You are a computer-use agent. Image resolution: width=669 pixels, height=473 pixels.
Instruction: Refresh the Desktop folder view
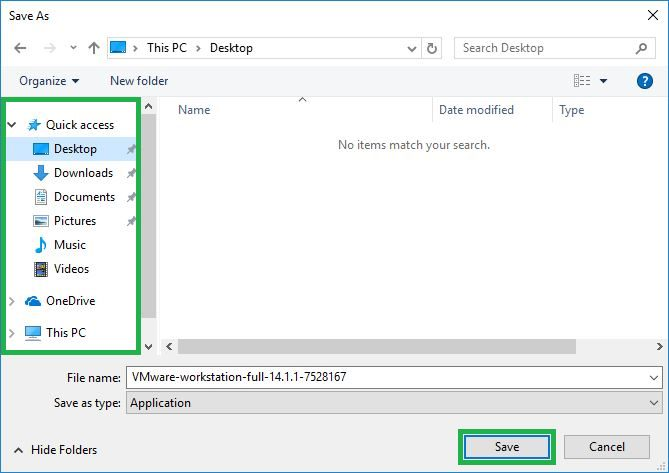432,48
